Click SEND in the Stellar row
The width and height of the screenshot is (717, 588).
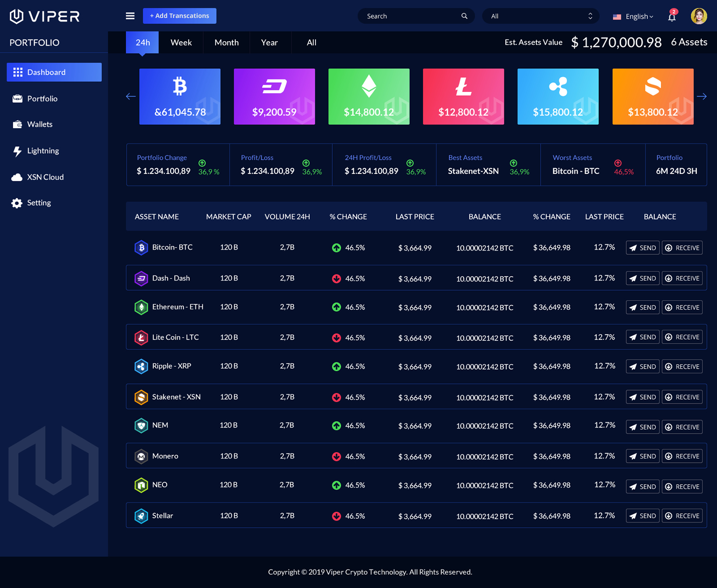click(643, 516)
